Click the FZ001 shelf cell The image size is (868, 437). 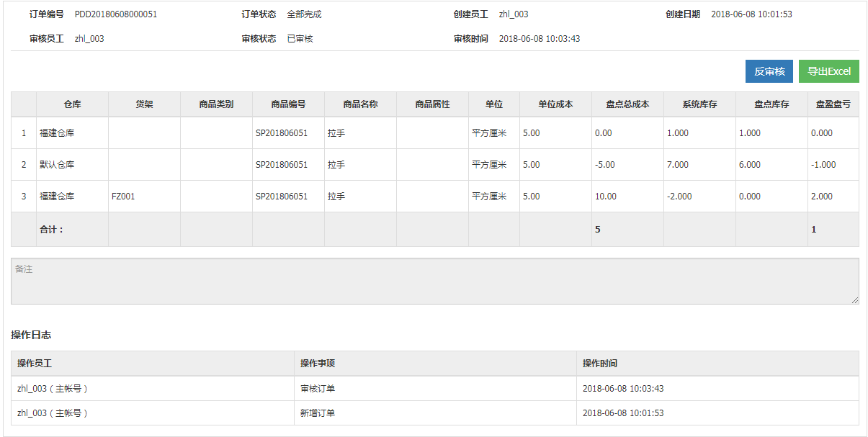pyautogui.click(x=123, y=197)
